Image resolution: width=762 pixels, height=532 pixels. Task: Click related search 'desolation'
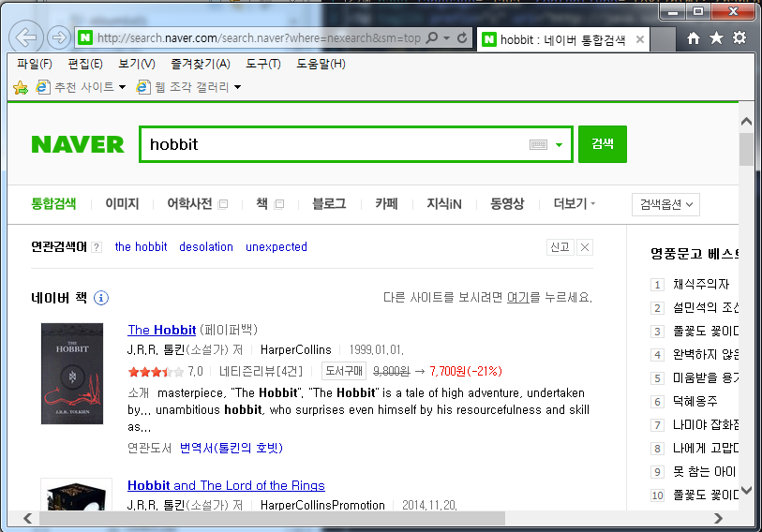206,247
